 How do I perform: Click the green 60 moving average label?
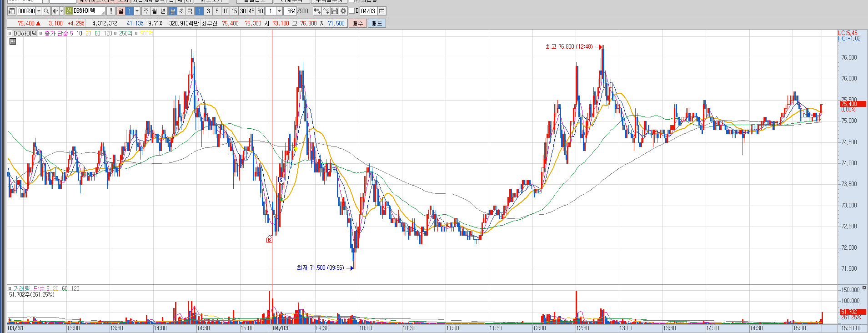point(97,33)
